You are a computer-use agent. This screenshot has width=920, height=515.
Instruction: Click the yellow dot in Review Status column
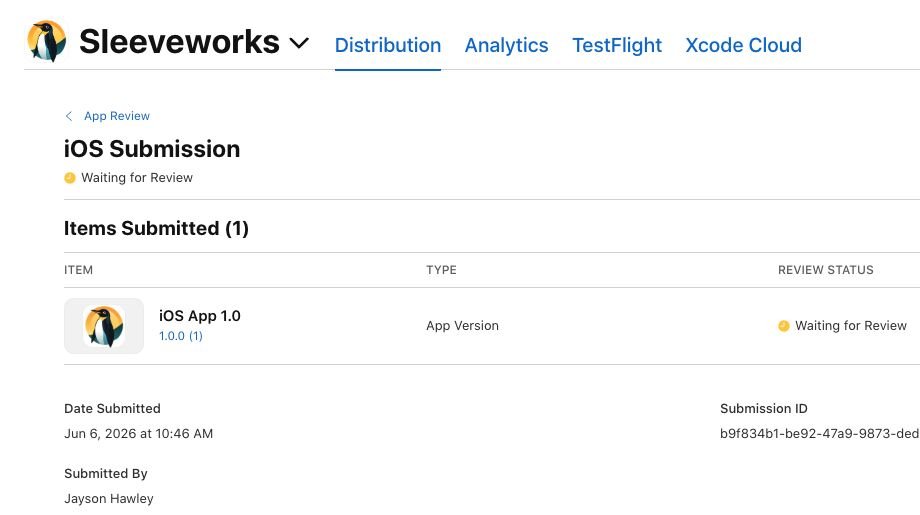783,326
